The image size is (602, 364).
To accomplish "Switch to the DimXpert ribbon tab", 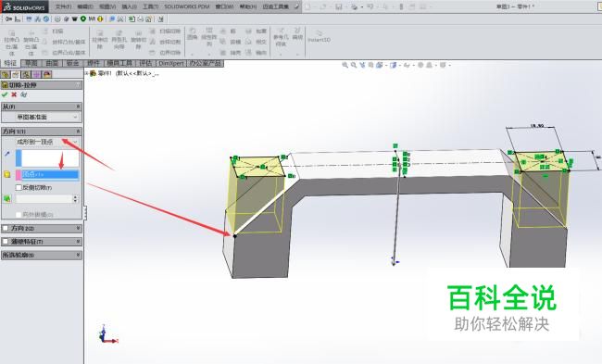I will 171,63.
